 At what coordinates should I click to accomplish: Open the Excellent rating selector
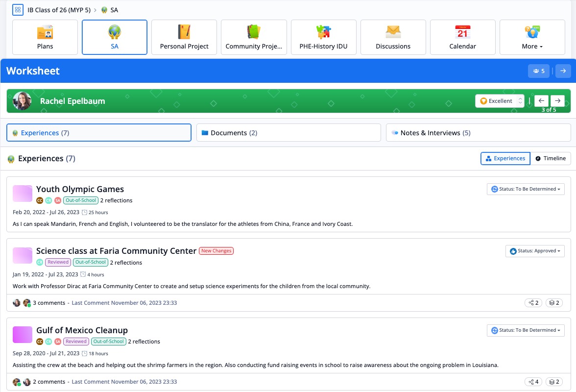pyautogui.click(x=499, y=101)
